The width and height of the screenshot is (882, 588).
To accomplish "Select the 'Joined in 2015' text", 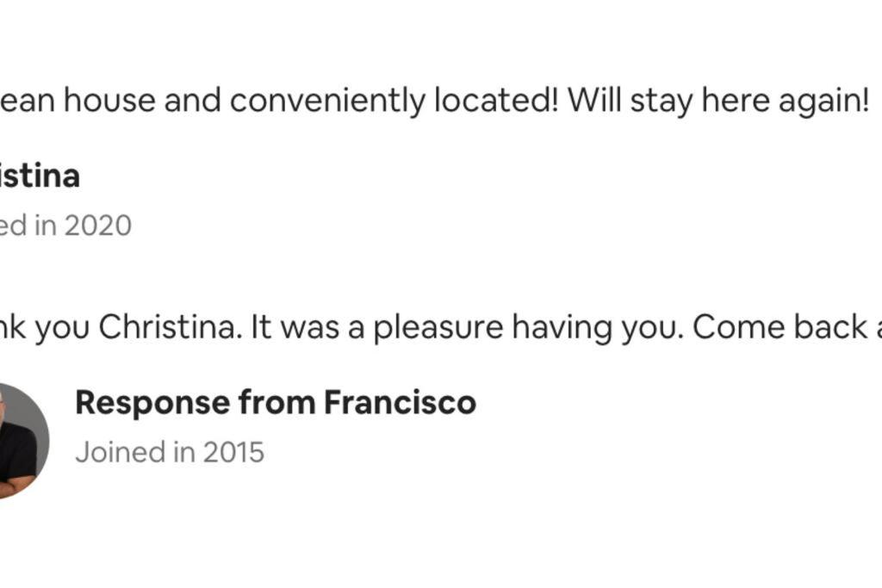I will click(170, 452).
